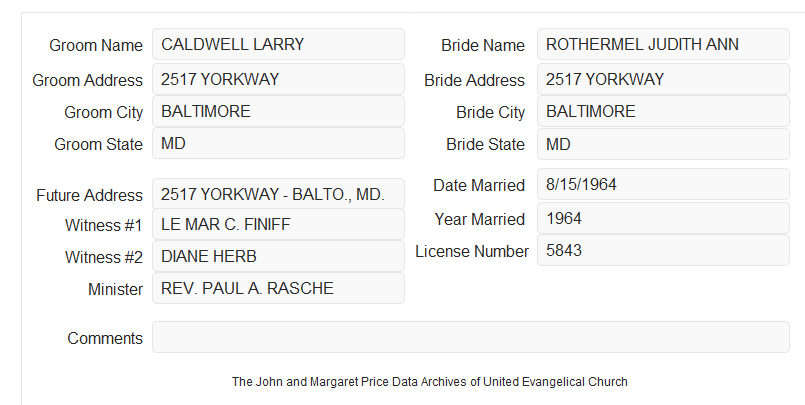Viewport: 805px width, 405px height.
Task: Click the Comments label
Action: coord(105,338)
